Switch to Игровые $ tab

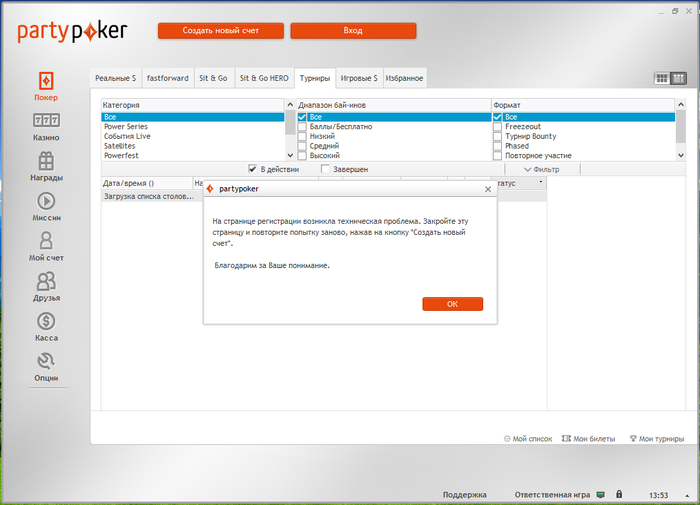coord(359,78)
